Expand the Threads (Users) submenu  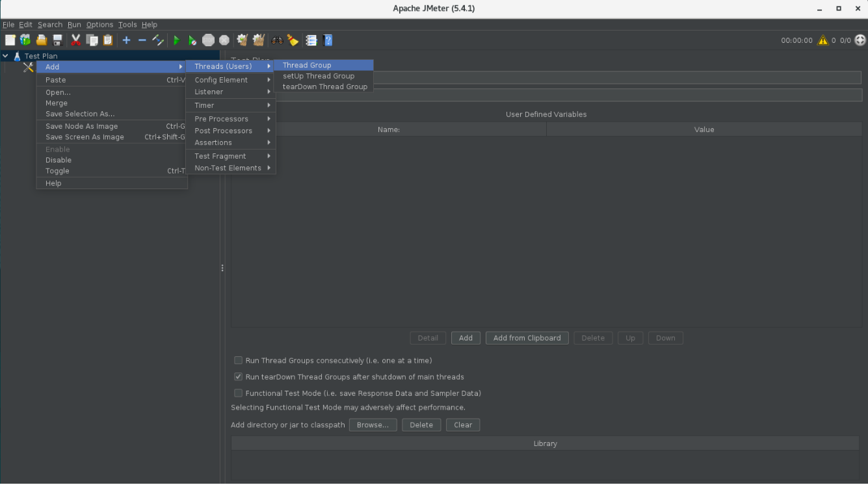[x=231, y=66]
